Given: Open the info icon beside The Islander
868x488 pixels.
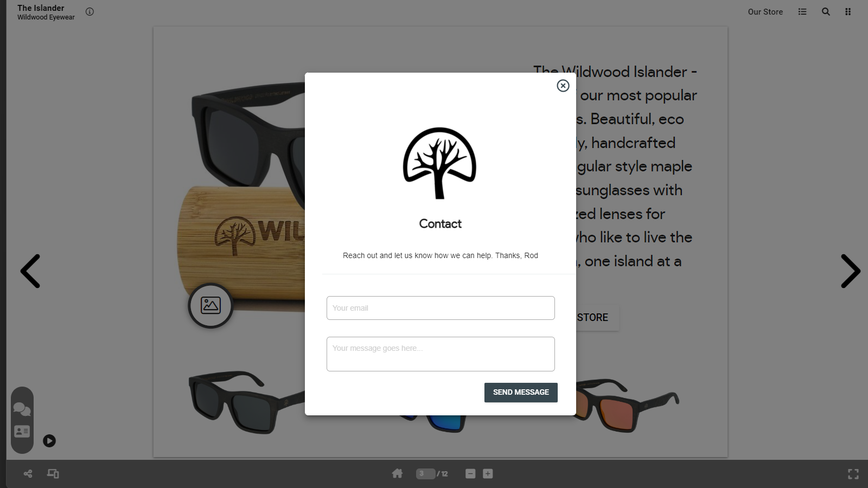Looking at the screenshot, I should coord(90,11).
